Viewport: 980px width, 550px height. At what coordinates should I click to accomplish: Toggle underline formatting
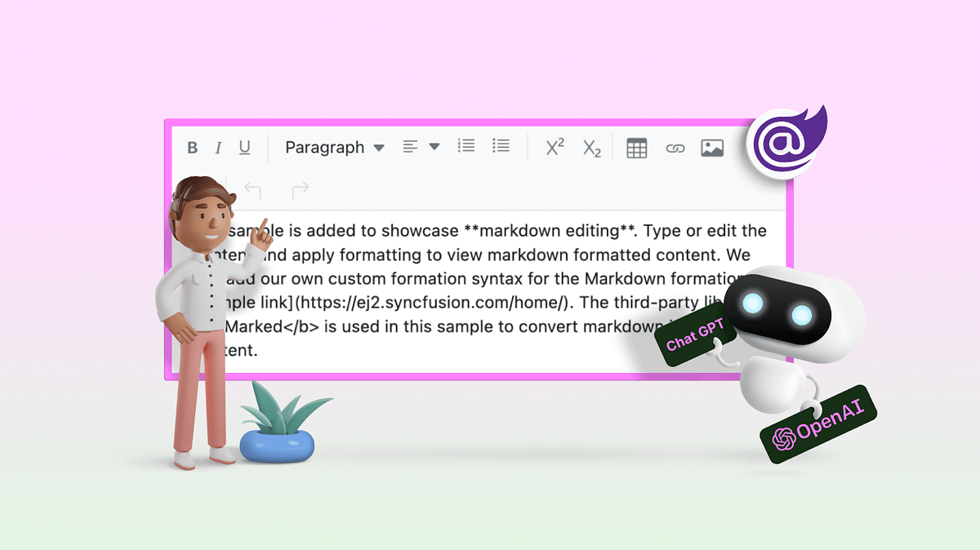click(244, 147)
